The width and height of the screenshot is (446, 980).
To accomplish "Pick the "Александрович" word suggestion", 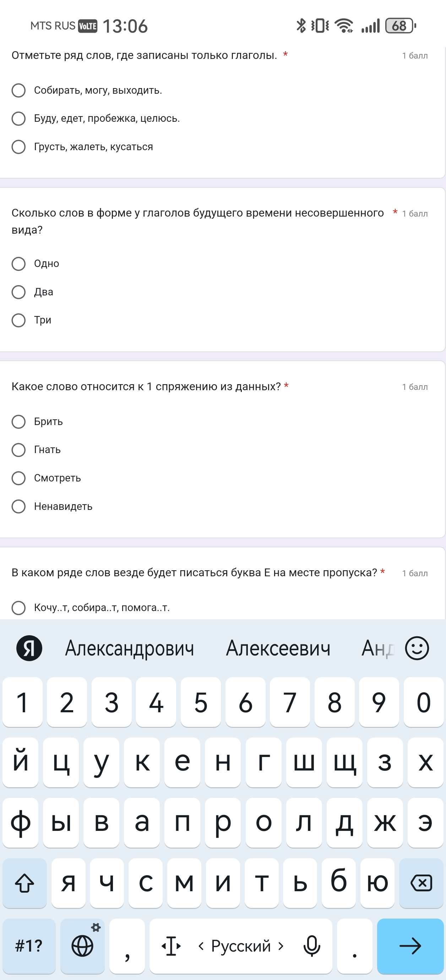I will 129,648.
